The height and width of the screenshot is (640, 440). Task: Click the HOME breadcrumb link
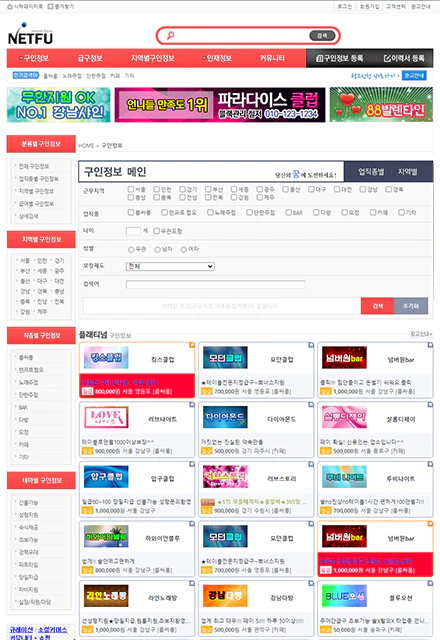click(86, 145)
